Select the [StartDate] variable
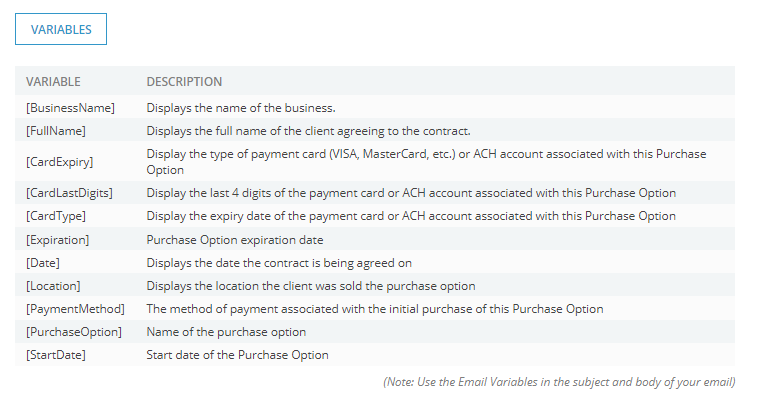 click(x=56, y=355)
